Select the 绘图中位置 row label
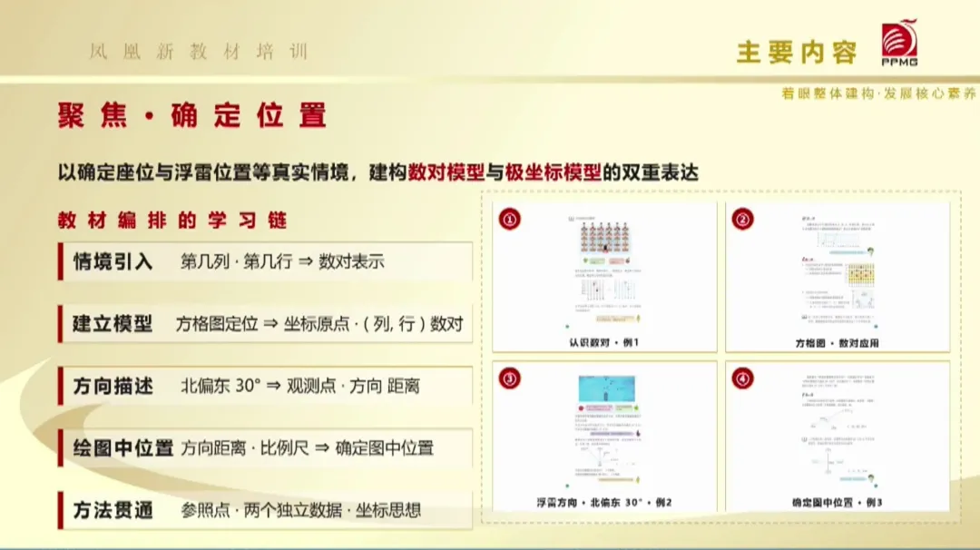 coord(122,447)
